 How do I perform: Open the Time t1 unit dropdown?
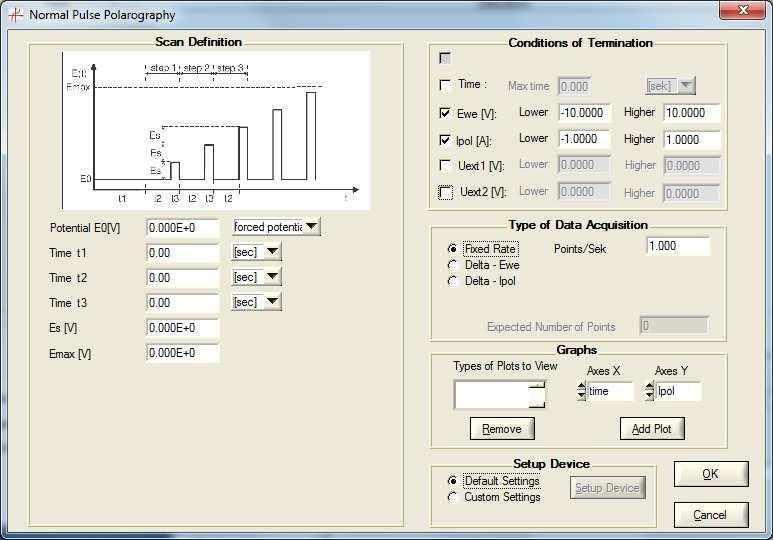click(256, 252)
